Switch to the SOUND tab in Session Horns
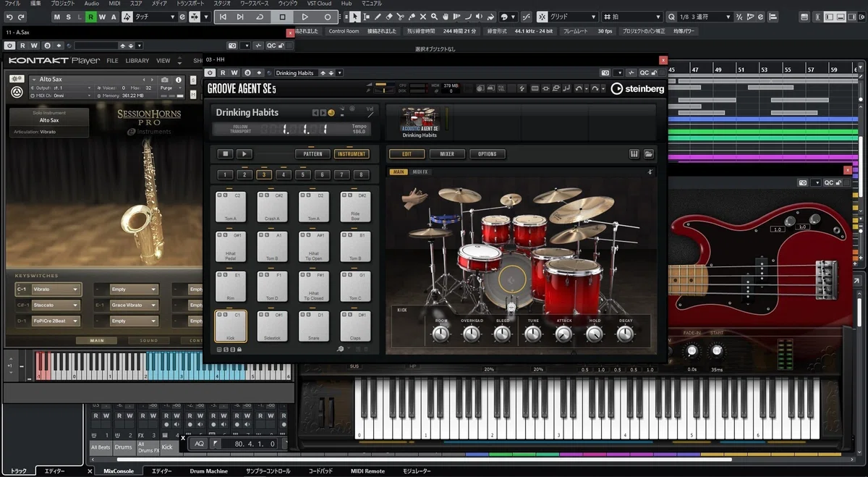868x477 pixels. (x=149, y=340)
